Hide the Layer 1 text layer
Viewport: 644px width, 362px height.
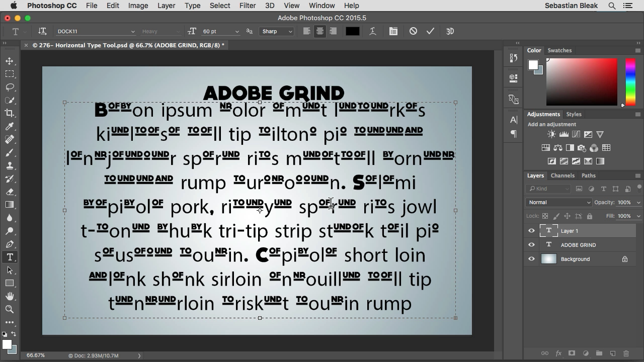(531, 231)
